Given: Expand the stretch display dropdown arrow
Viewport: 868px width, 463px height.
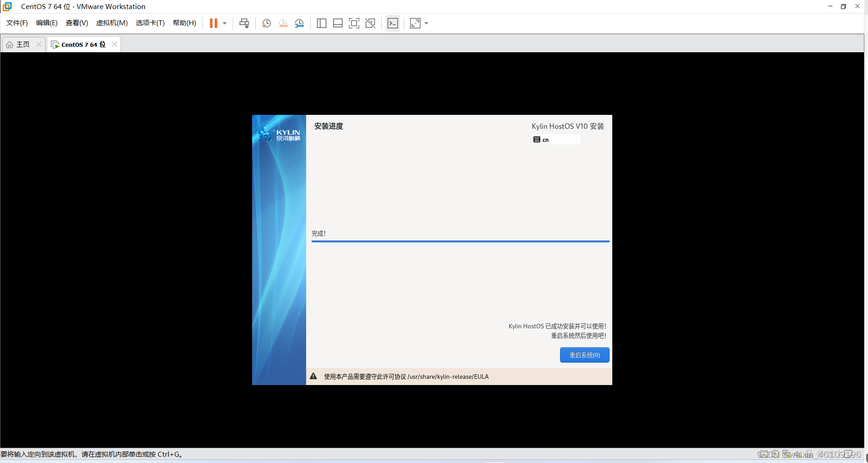Looking at the screenshot, I should tap(426, 23).
